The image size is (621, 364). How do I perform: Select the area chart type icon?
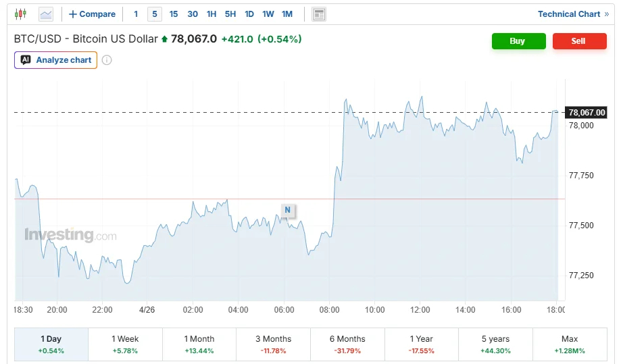pos(46,15)
